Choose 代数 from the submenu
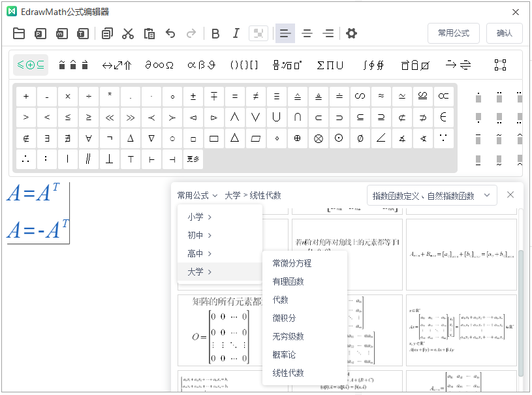This screenshot has height=395, width=532. click(x=305, y=300)
